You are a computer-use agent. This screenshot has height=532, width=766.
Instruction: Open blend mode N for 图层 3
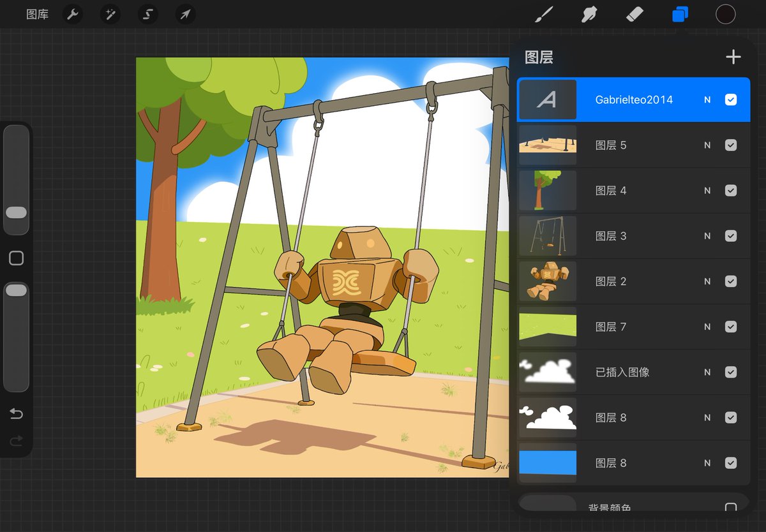click(x=707, y=236)
